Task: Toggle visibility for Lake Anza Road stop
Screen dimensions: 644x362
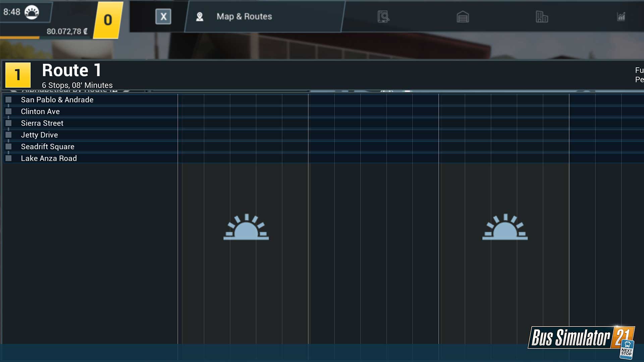Action: click(8, 158)
